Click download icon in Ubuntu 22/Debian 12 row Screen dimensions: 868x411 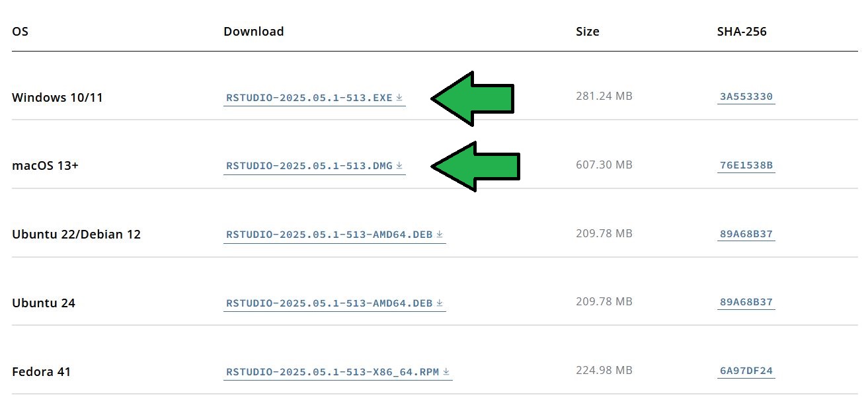coord(440,235)
